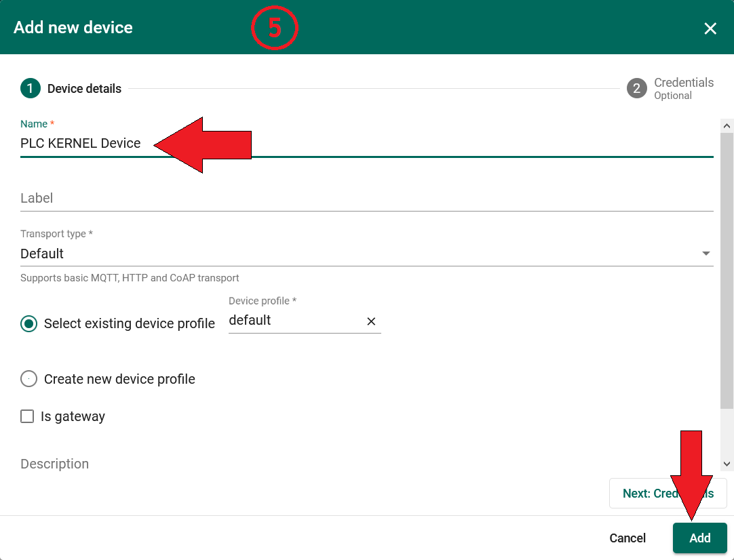The image size is (734, 560).
Task: Click the Cancel button
Action: click(x=627, y=538)
